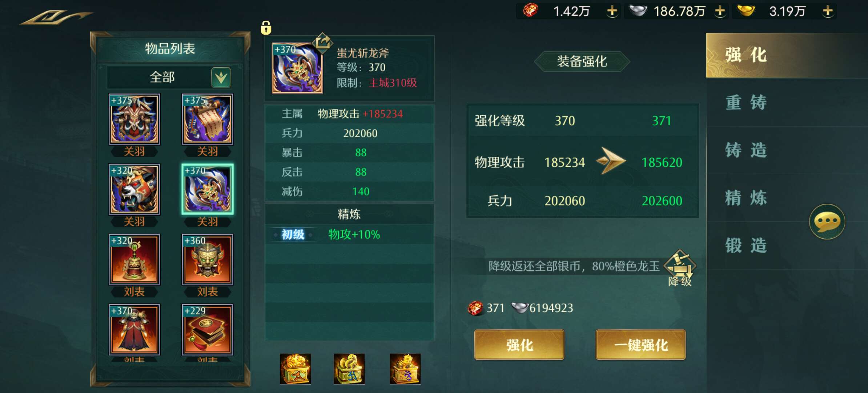Open the chat bubble icon
This screenshot has width=868, height=393.
point(827,222)
